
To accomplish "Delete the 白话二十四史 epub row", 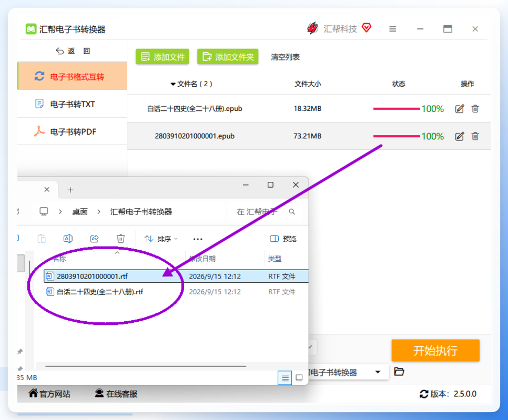I will (475, 109).
